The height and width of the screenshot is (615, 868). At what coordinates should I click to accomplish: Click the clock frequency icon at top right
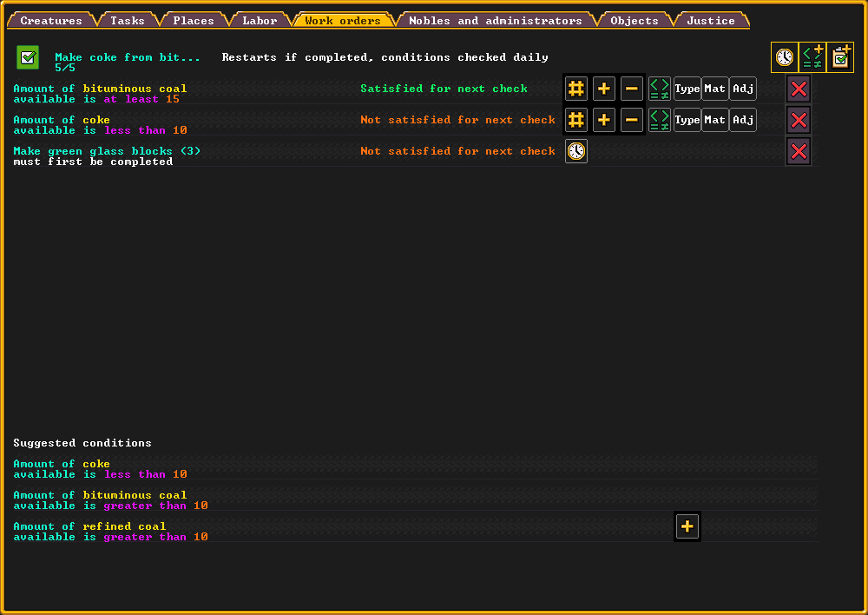coord(785,57)
